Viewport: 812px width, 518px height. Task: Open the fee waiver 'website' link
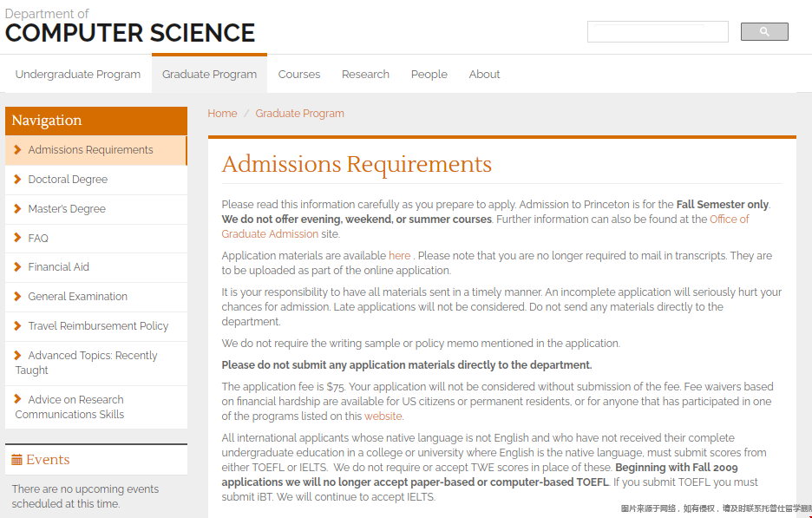pyautogui.click(x=383, y=416)
